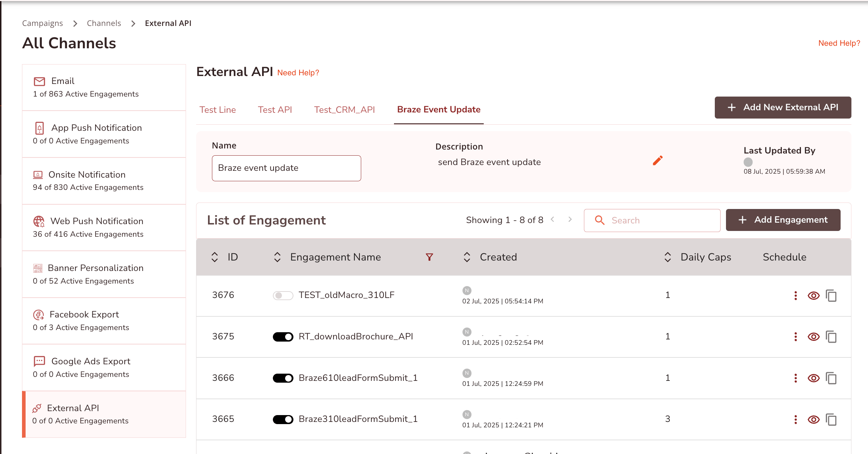Select the Google Ads Export icon
This screenshot has width=868, height=454.
[39, 361]
